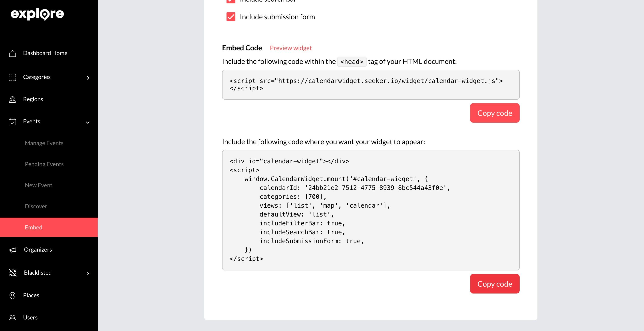
Task: Expand the Blacklisted submenu chevron
Action: [x=88, y=273]
